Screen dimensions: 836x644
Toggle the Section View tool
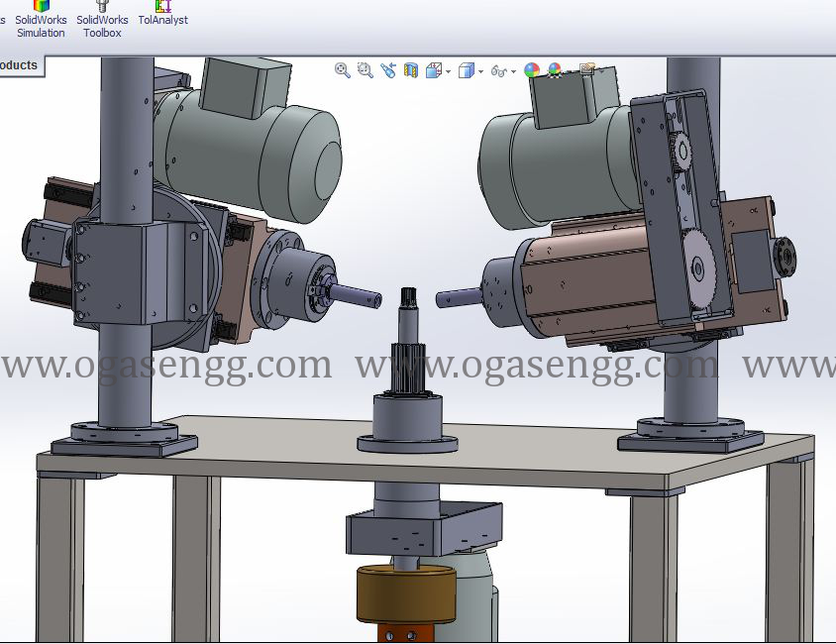[411, 70]
